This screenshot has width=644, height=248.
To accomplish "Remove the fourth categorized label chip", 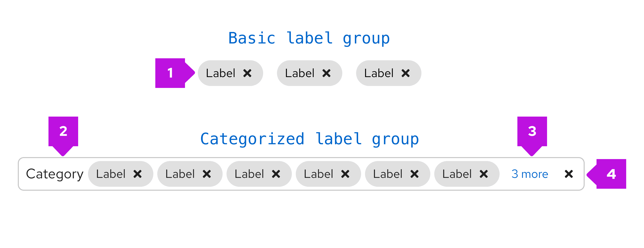I will [345, 174].
